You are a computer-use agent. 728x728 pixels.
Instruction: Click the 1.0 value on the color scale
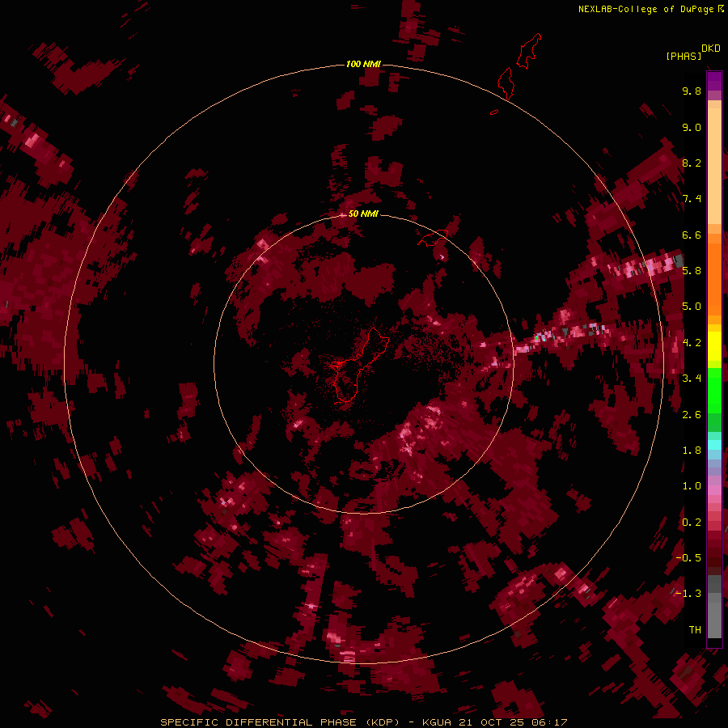pos(692,486)
